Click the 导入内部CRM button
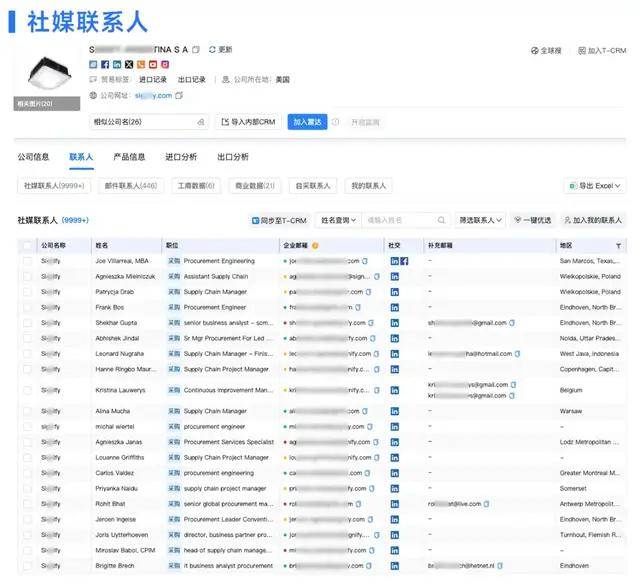 click(x=248, y=122)
